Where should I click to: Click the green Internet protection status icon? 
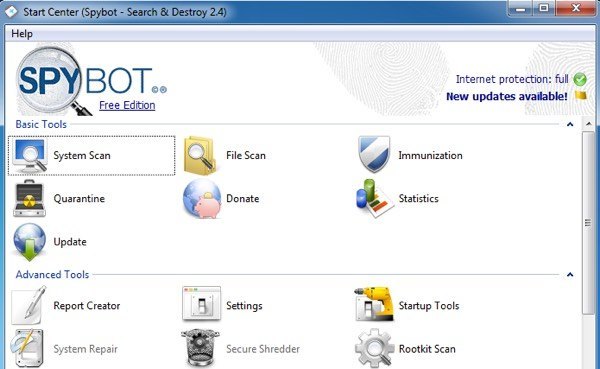click(580, 79)
